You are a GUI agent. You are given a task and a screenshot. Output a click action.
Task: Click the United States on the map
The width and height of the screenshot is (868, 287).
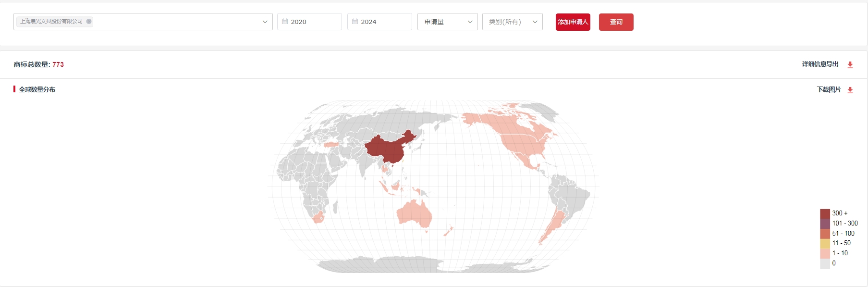coord(524,144)
